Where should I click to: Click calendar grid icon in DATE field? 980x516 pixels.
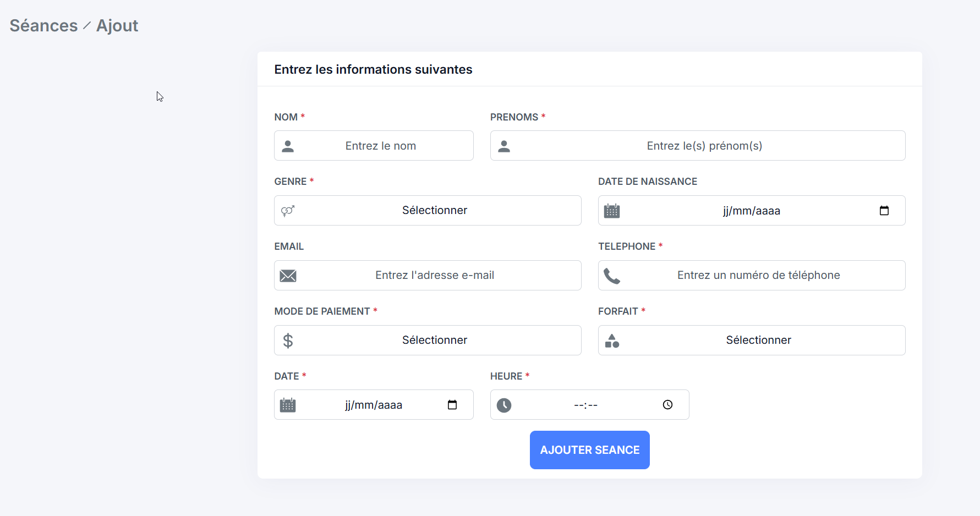[x=288, y=405]
